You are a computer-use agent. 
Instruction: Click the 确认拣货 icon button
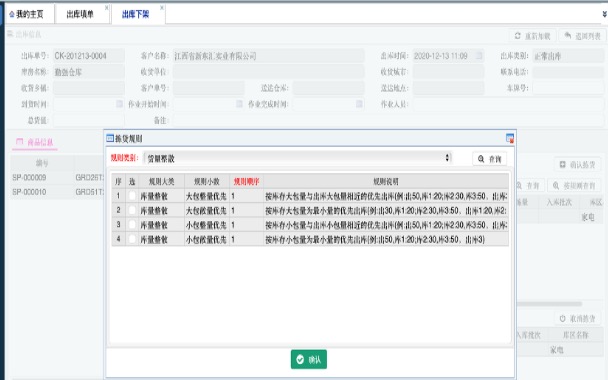563,165
